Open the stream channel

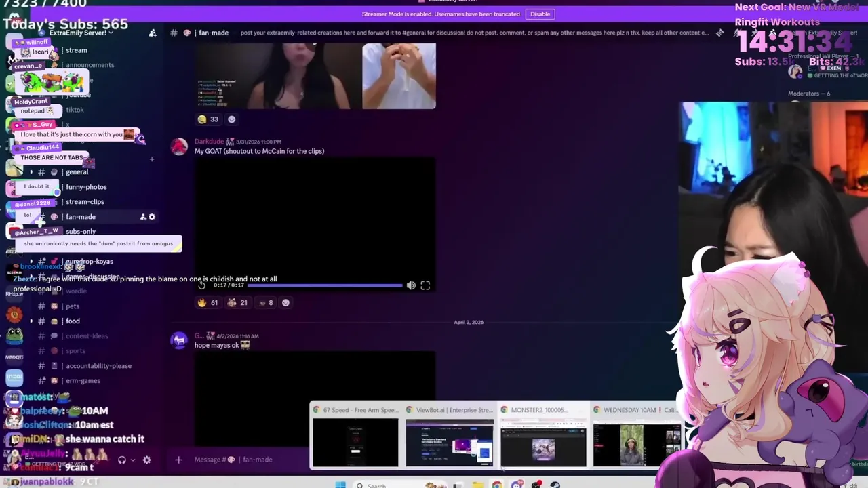coord(76,50)
